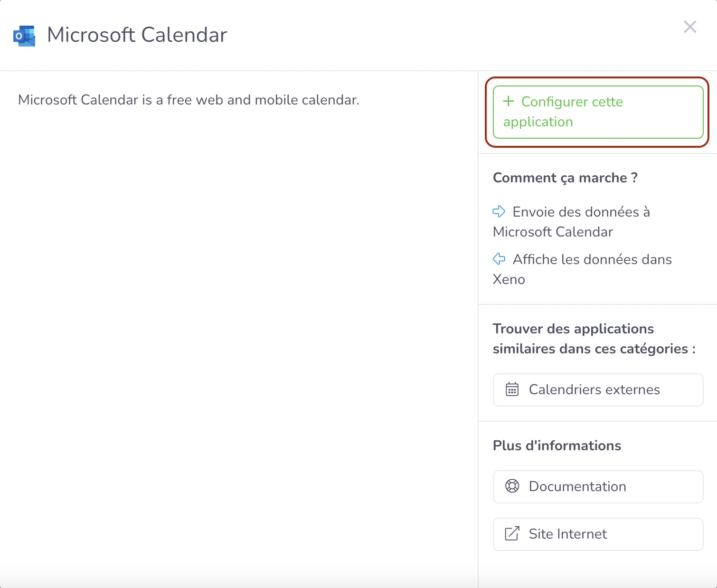Visit the "Site Internet" link text
The height and width of the screenshot is (588, 717).
click(x=567, y=534)
